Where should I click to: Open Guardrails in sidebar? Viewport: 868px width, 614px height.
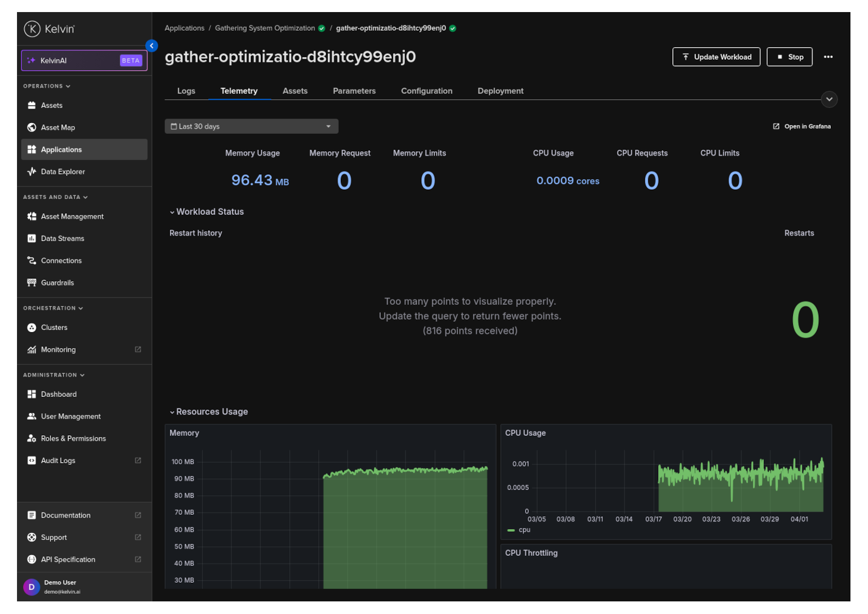(57, 283)
